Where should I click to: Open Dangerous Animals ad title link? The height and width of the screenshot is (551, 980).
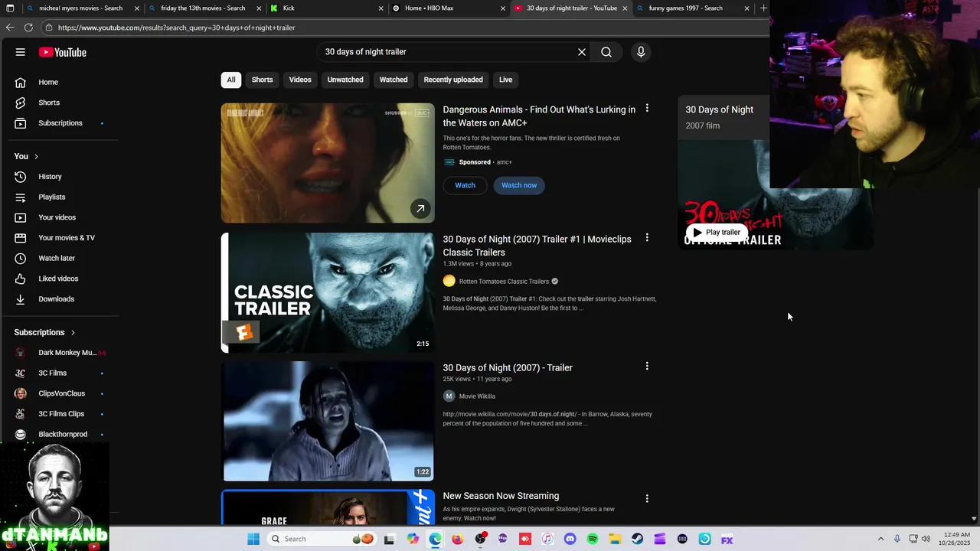click(x=539, y=116)
